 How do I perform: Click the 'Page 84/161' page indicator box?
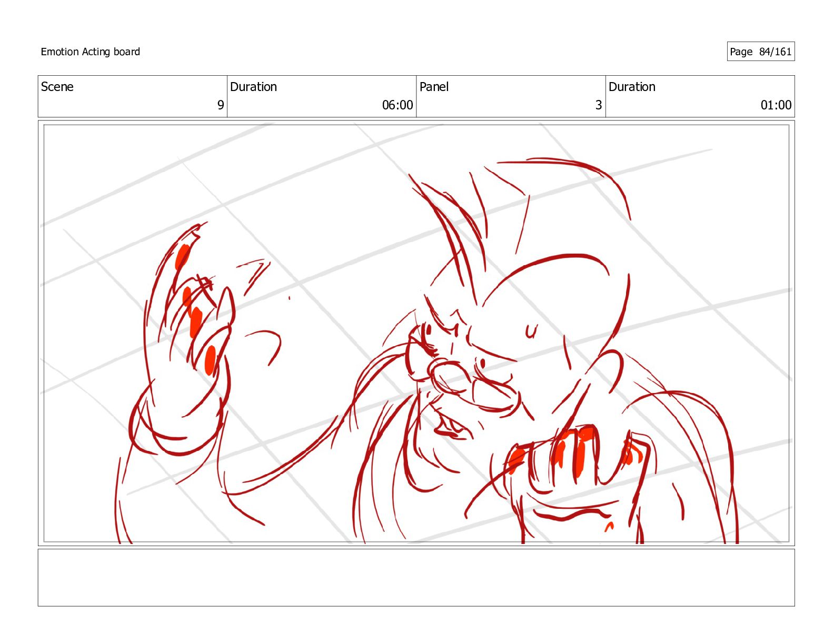pos(760,52)
